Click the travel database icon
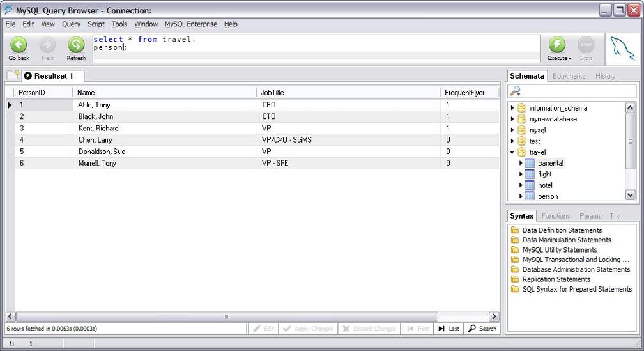The height and width of the screenshot is (351, 644). click(x=521, y=152)
